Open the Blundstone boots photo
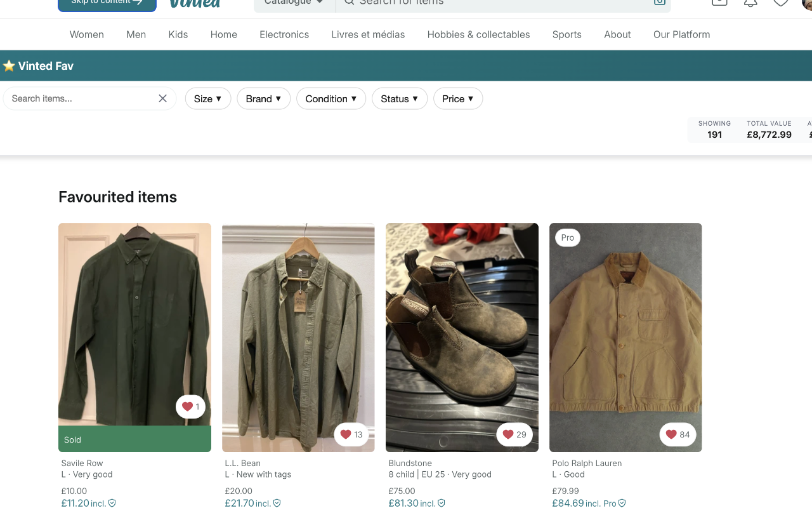The width and height of the screenshot is (812, 508). [x=462, y=337]
